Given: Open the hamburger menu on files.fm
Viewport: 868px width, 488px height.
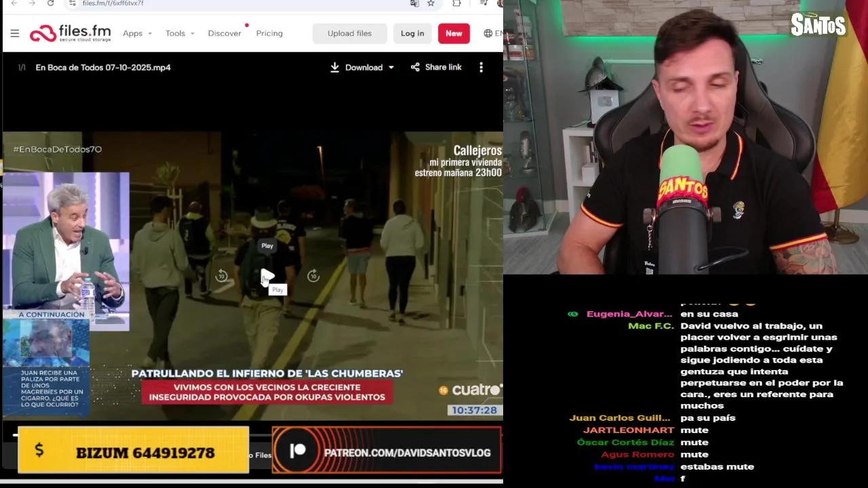Looking at the screenshot, I should tap(15, 33).
